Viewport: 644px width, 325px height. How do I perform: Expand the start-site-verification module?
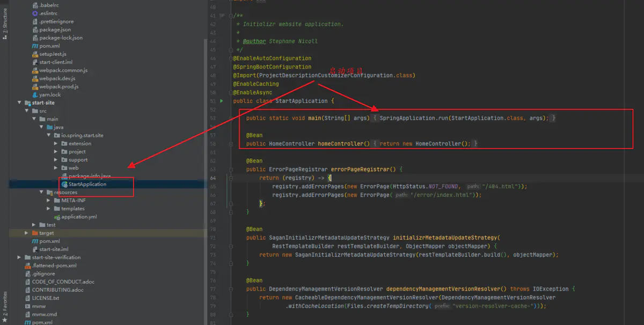(20, 257)
